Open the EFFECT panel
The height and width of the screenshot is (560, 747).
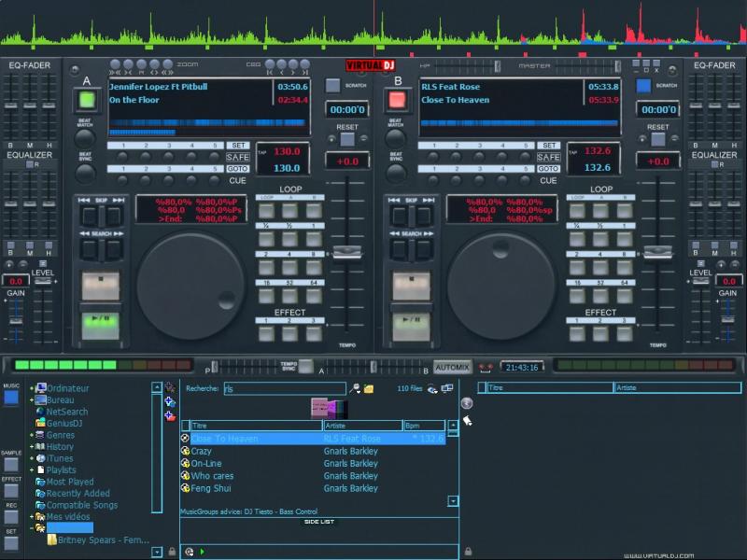11,491
